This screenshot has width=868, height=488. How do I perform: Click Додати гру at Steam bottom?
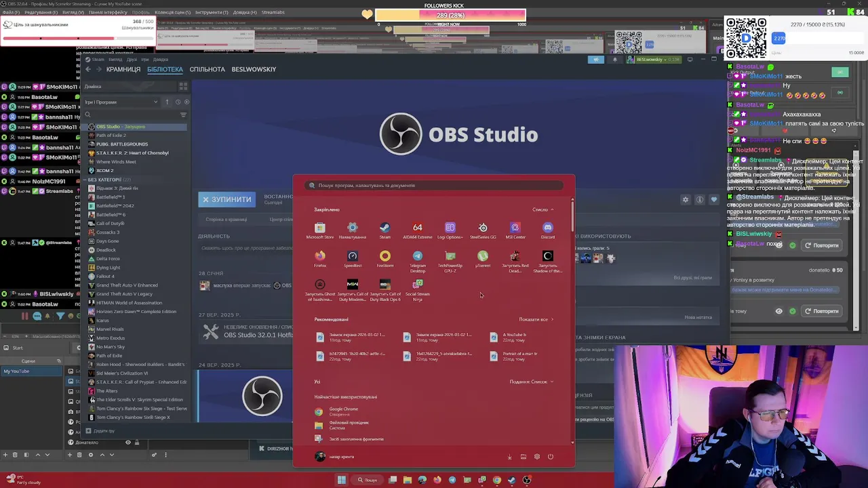100,431
